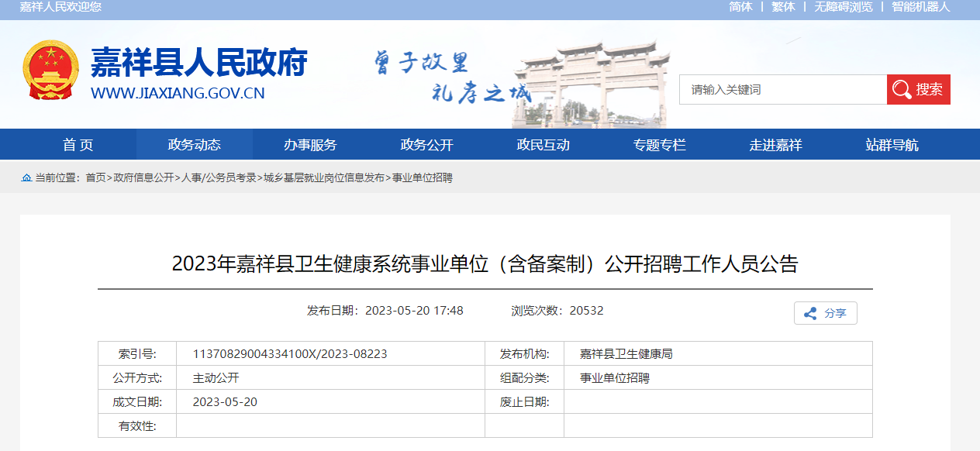Open 无障碍浏览 accessibility mode
Viewport: 980px width, 451px height.
(x=844, y=7)
